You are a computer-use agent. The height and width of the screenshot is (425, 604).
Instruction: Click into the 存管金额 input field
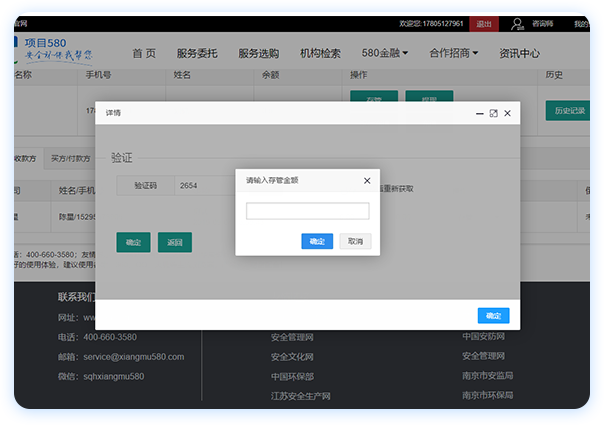(x=307, y=211)
